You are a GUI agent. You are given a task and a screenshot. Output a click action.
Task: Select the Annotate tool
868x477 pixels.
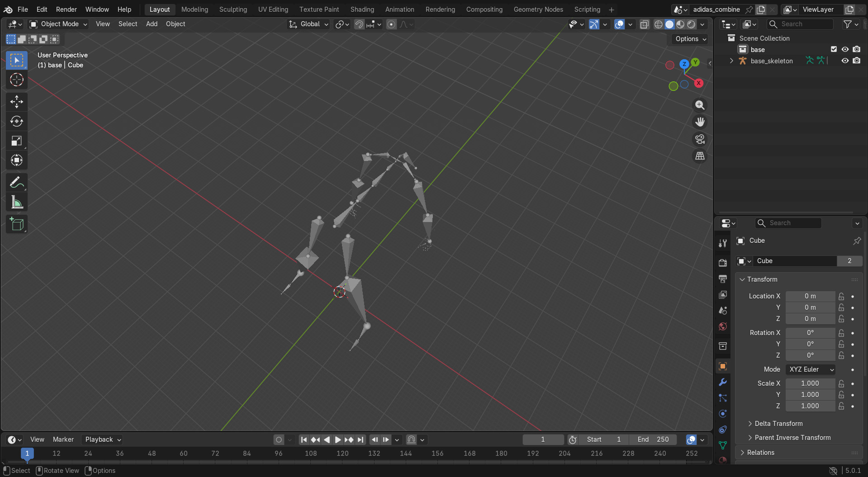pyautogui.click(x=17, y=183)
